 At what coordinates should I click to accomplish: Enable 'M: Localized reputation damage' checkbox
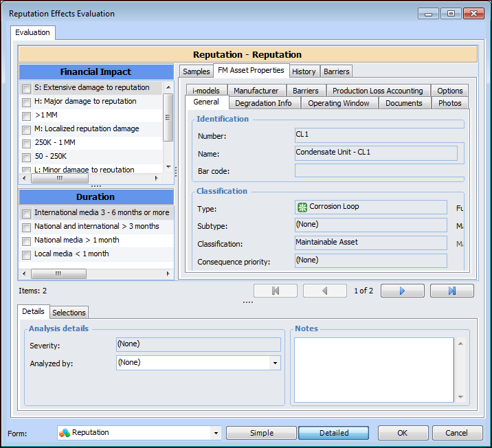point(26,129)
